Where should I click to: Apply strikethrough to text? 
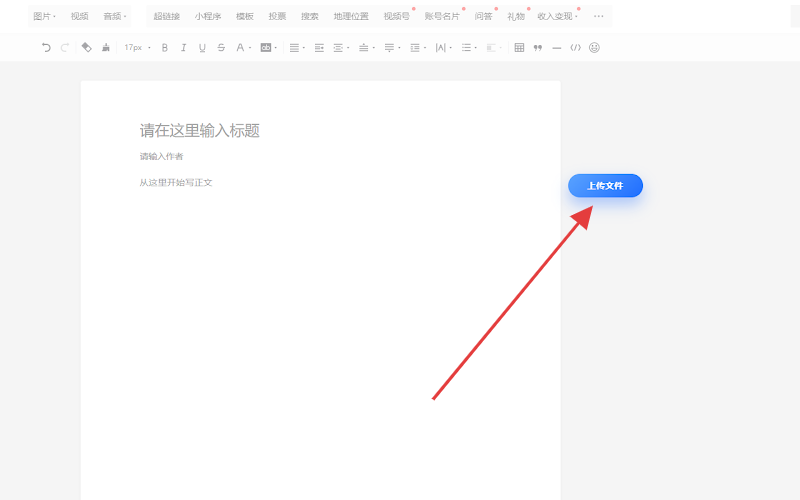pos(221,47)
